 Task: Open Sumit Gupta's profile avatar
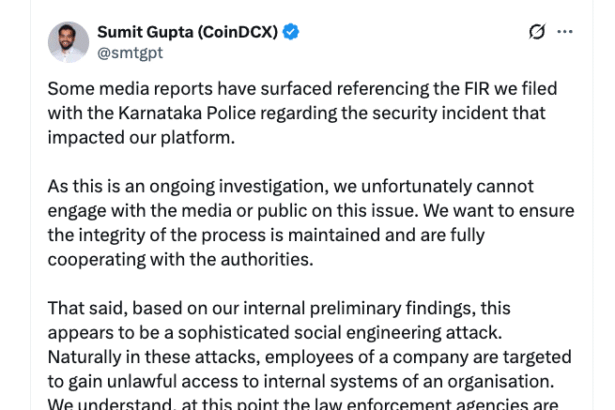pos(68,42)
